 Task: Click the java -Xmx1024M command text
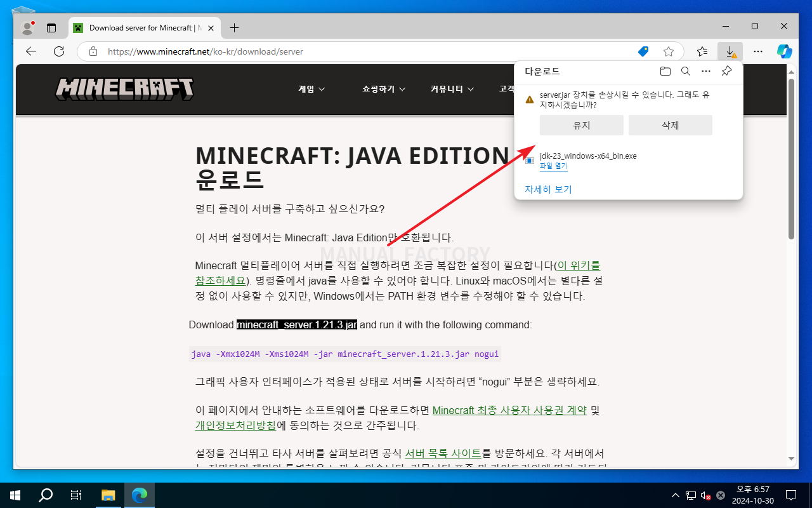(x=345, y=354)
